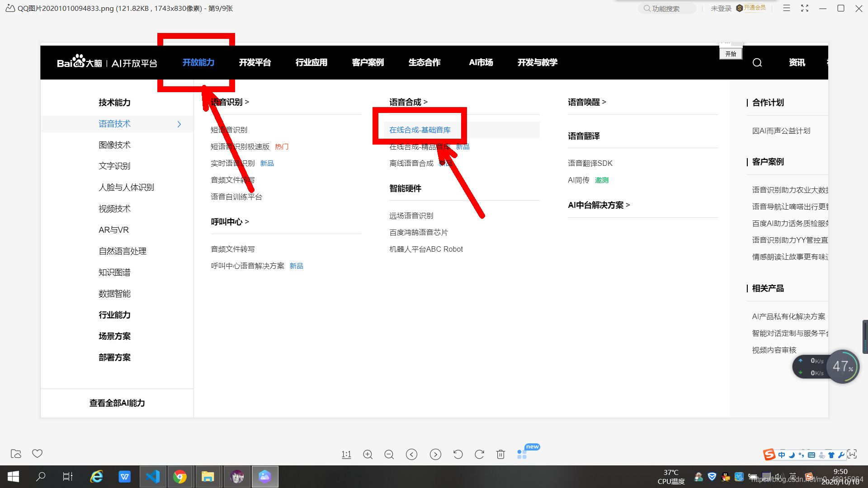This screenshot has height=488, width=868.
Task: Open 机器人平台ABC Robot link
Action: pos(426,249)
